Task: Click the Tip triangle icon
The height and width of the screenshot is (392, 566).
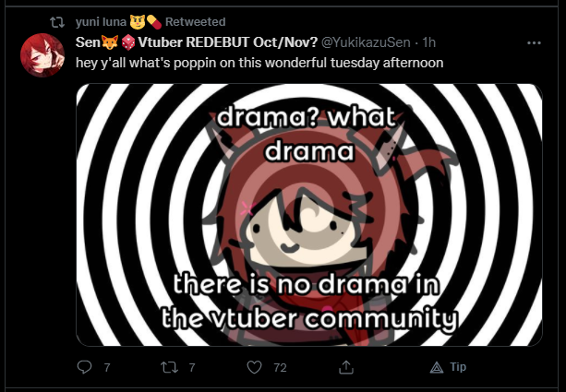Action: point(437,367)
